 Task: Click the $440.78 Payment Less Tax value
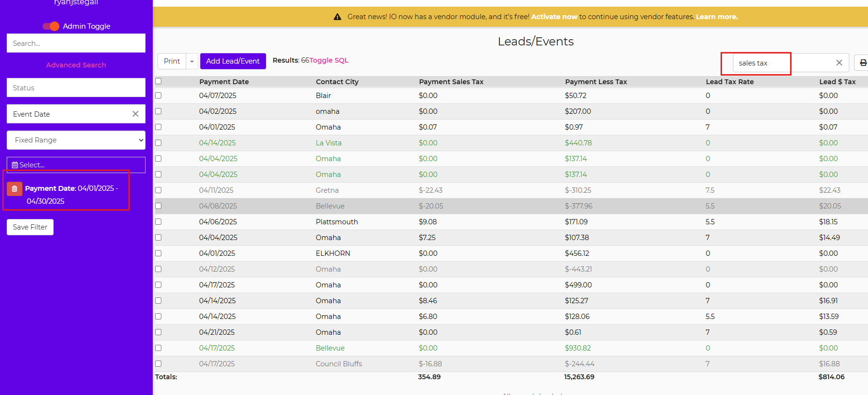pyautogui.click(x=578, y=143)
